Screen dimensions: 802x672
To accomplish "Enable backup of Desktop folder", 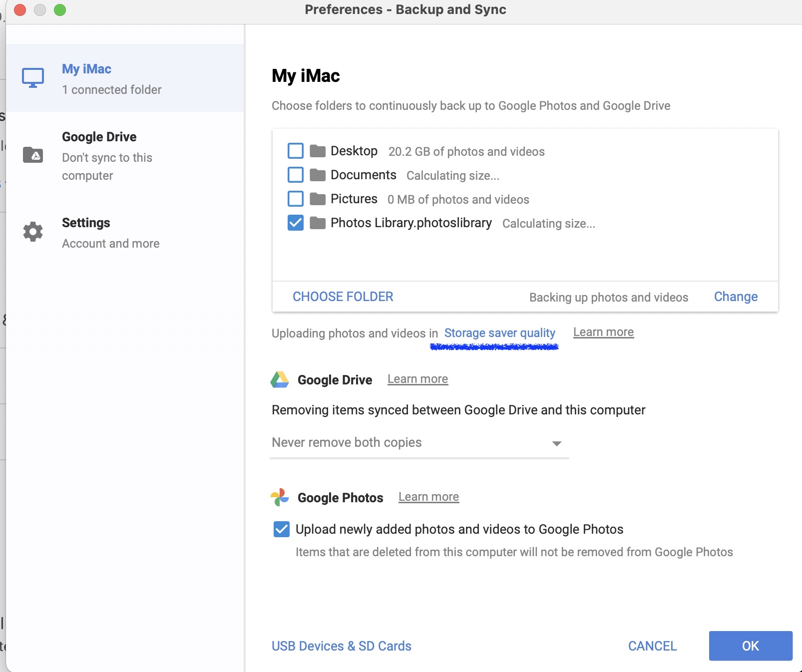I will click(x=296, y=151).
